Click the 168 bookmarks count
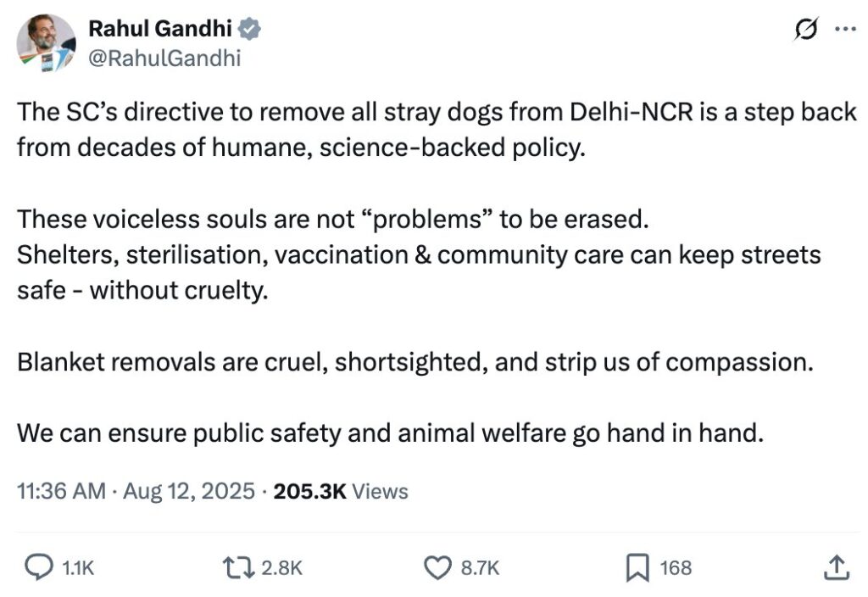868x597 pixels. pos(676,567)
